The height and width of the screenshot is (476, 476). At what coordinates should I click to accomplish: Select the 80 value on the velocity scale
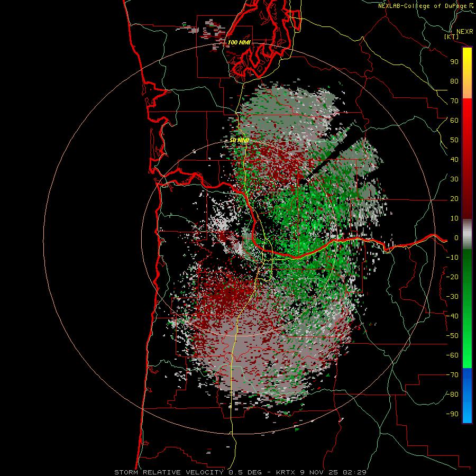454,81
